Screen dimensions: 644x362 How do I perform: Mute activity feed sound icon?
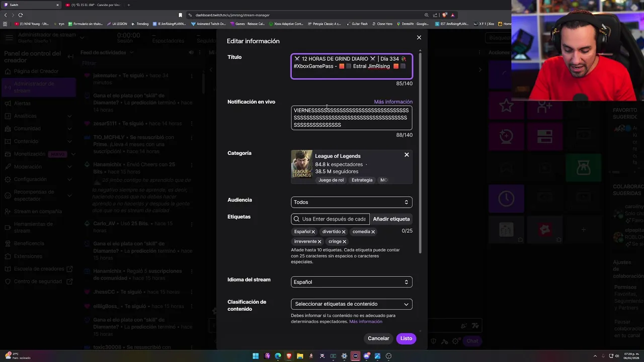tap(191, 52)
